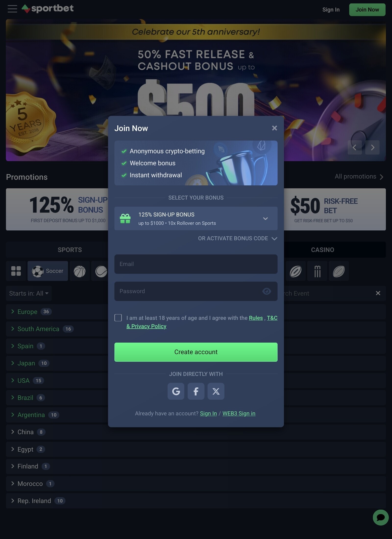Image resolution: width=392 pixels, height=539 pixels.
Task: Select the basketball sport icon
Action: (x=80, y=271)
